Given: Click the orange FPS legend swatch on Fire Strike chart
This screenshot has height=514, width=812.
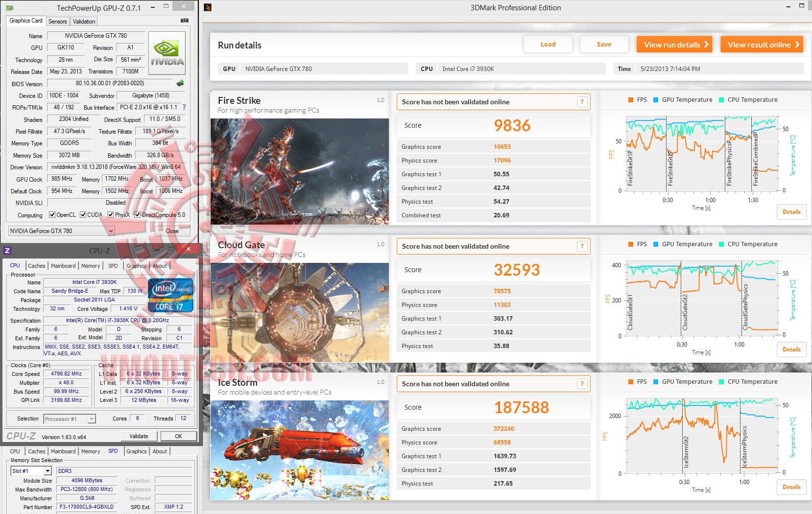Looking at the screenshot, I should (631, 100).
